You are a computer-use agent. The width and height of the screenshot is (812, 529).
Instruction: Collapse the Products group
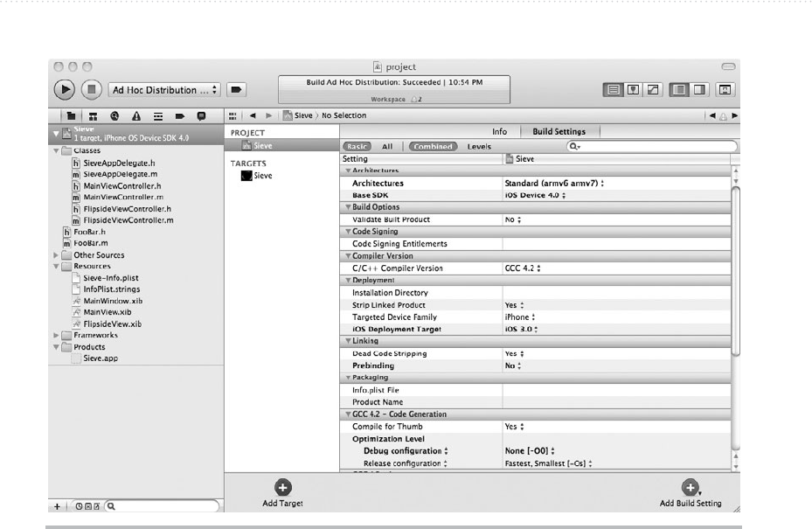click(x=56, y=347)
